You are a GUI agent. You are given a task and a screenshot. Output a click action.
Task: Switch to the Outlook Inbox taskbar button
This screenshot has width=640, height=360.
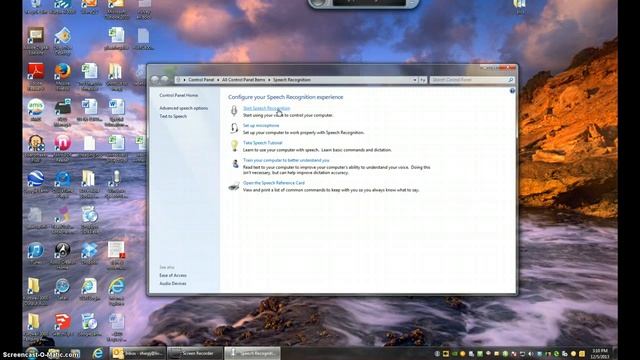[x=138, y=353]
